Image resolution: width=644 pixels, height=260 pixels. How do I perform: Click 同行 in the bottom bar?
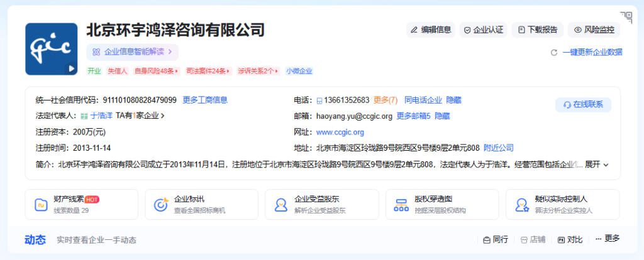(496, 240)
